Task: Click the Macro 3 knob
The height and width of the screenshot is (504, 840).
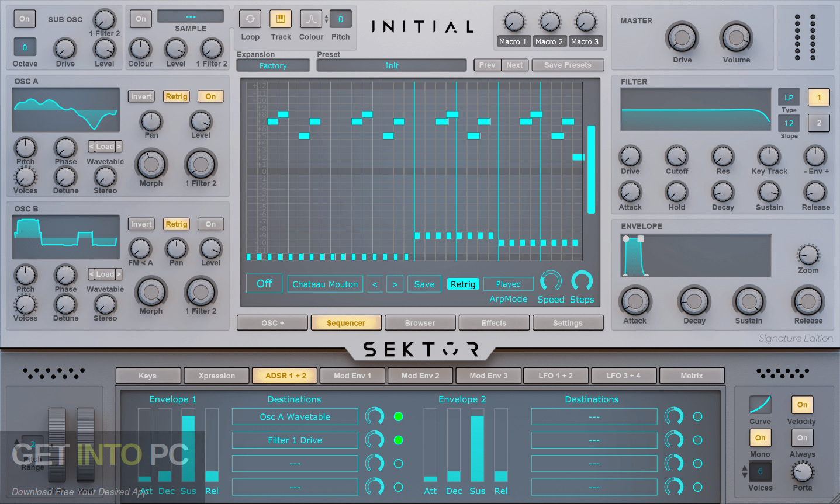Action: pos(585,22)
